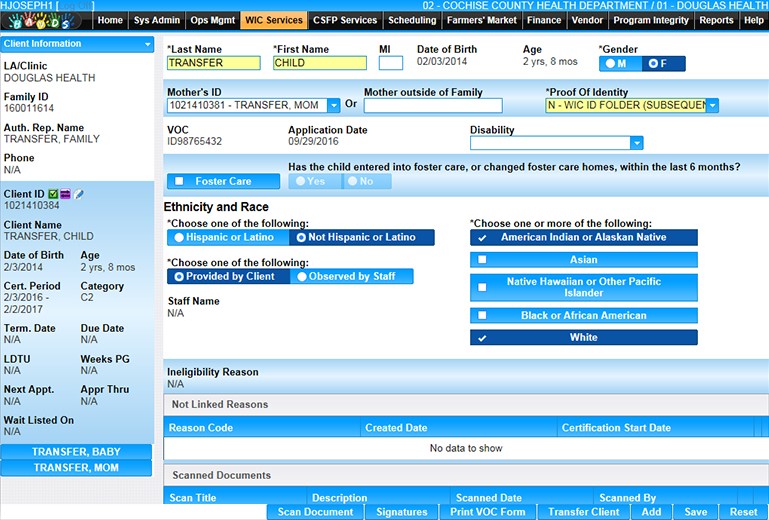
Task: Expand the Mother's ID dropdown
Action: 334,105
